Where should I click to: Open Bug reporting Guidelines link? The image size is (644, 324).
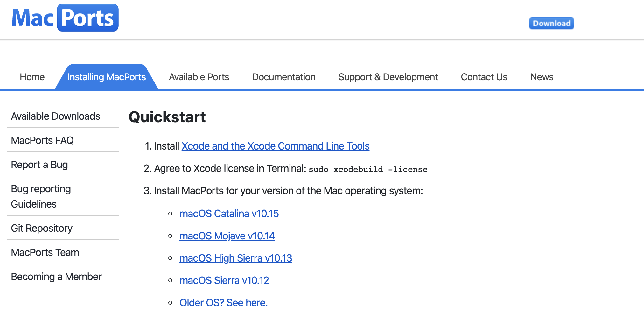41,196
